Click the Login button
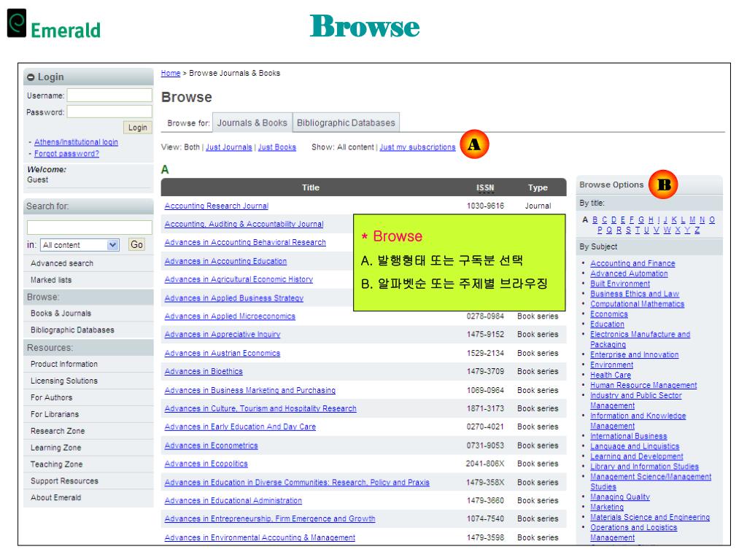 (x=138, y=128)
